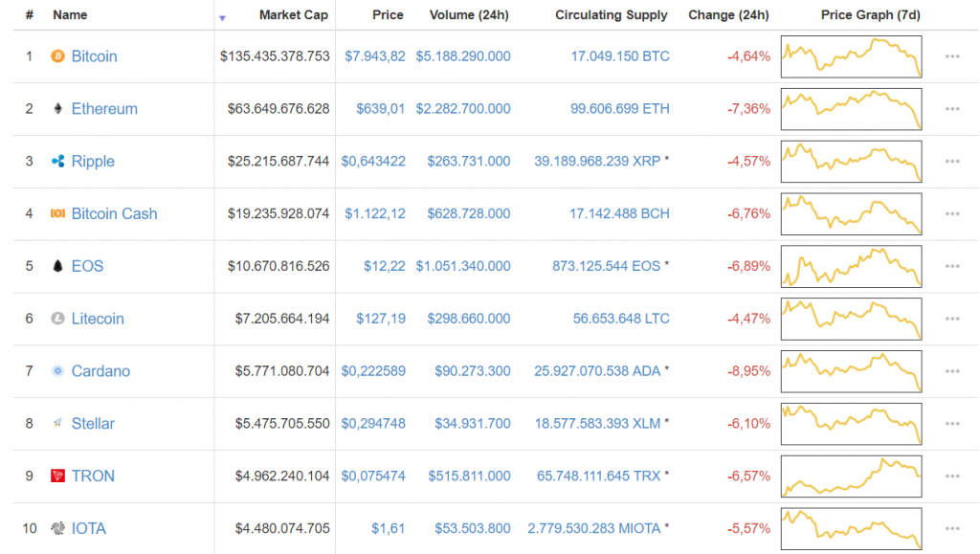Click the Litecoin logo icon
This screenshot has height=554, width=980.
(59, 319)
